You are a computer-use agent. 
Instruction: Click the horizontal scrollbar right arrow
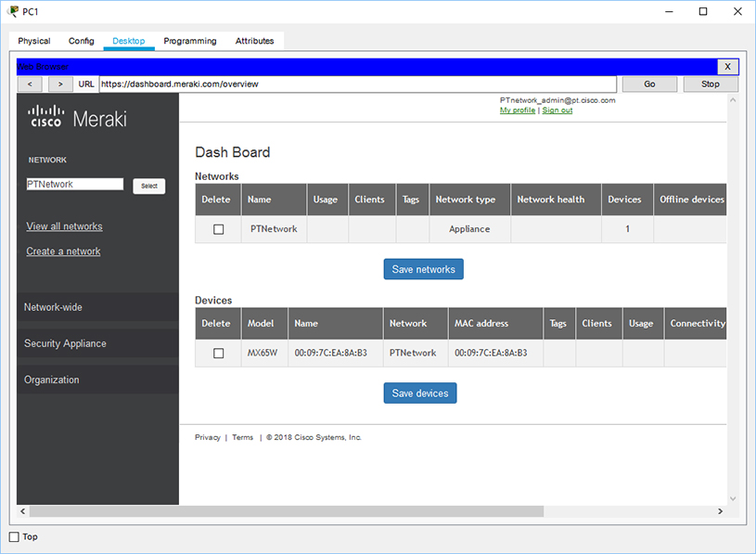721,511
